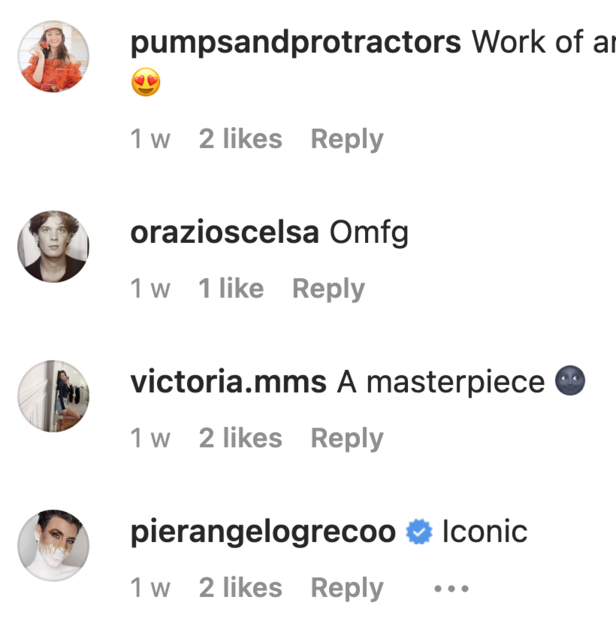Click the moon emoji after A masterpiece
Image resolution: width=616 pixels, height=624 pixels.
[x=570, y=382]
